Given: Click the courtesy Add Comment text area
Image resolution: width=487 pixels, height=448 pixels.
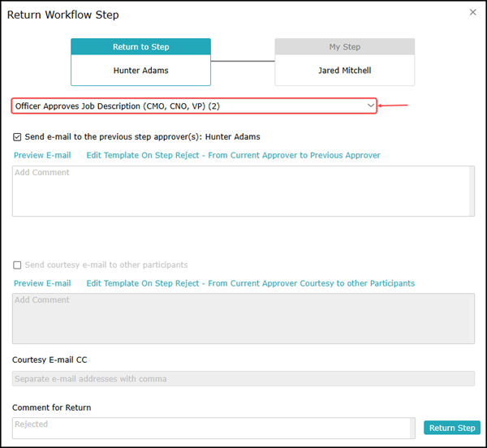Looking at the screenshot, I should [x=241, y=318].
